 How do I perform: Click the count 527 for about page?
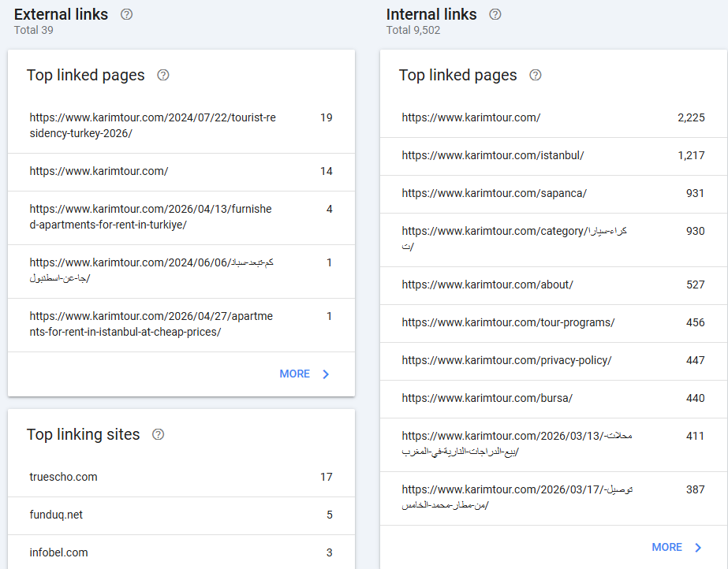click(696, 284)
